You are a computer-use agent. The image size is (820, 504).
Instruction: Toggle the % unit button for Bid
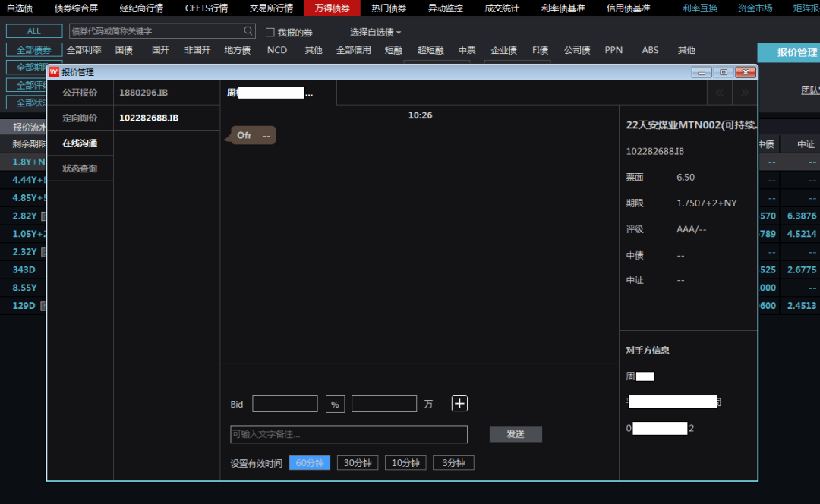pyautogui.click(x=336, y=404)
